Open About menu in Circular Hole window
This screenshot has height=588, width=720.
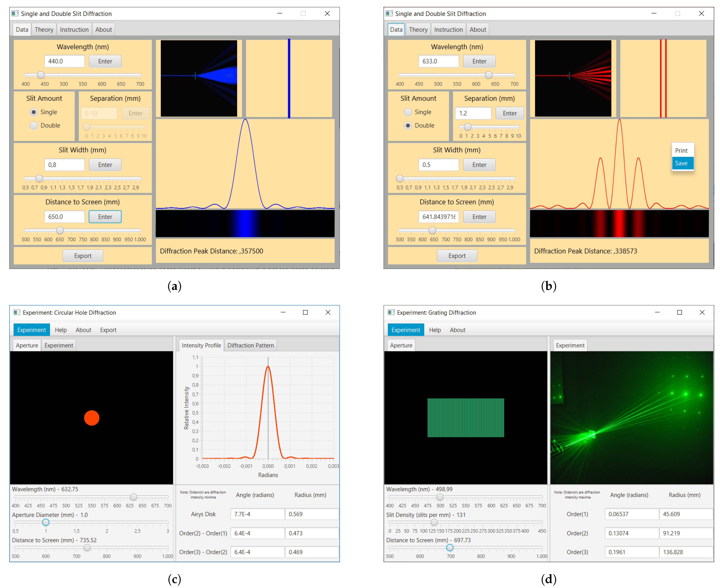pyautogui.click(x=83, y=330)
